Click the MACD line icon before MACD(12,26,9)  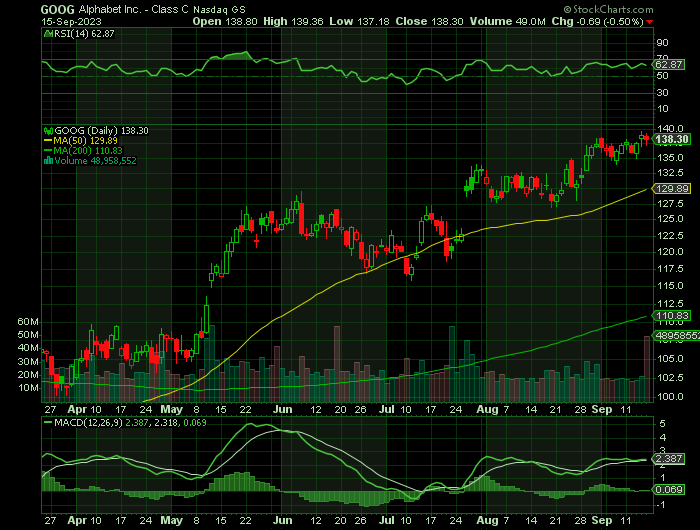pos(48,422)
